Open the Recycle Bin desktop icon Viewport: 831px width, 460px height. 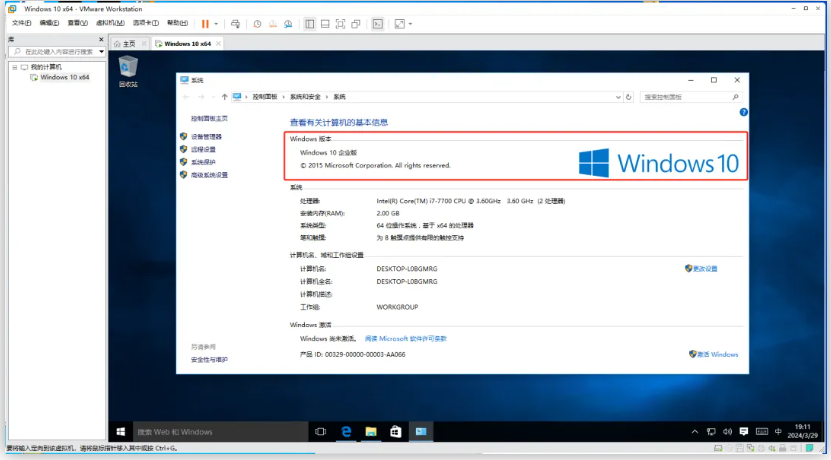128,72
